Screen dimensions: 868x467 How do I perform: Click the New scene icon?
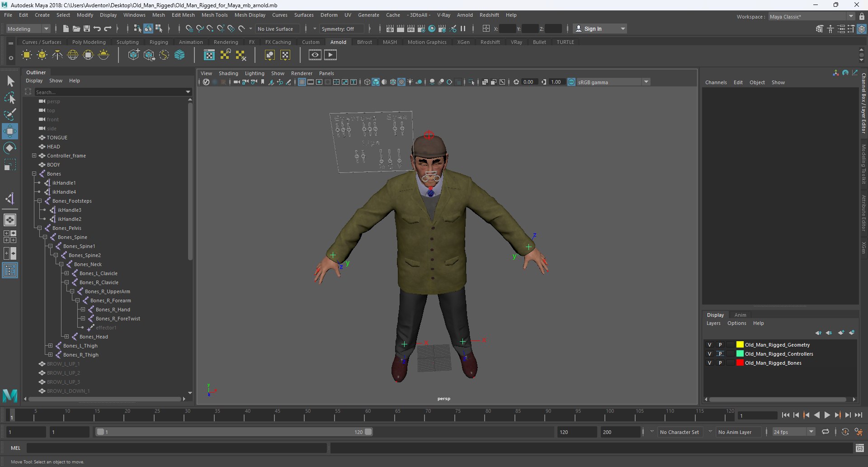tap(66, 29)
